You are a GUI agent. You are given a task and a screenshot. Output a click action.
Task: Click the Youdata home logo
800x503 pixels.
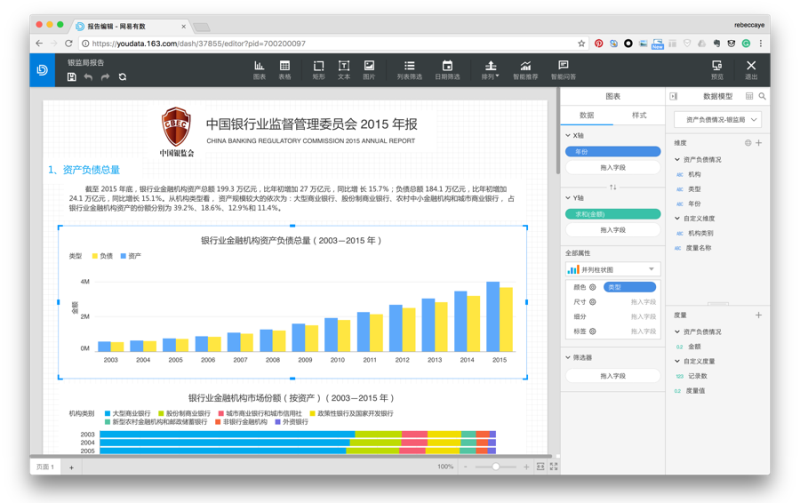42,70
